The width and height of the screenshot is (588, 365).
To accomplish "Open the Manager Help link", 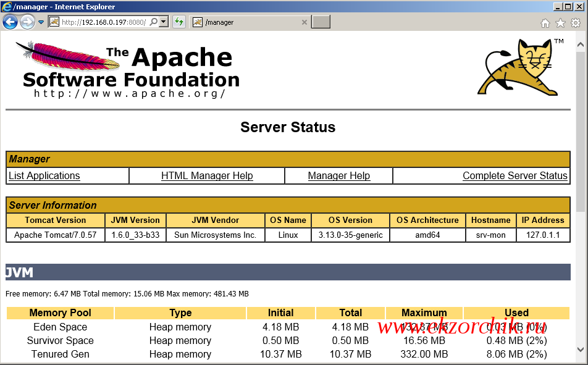I will 339,175.
